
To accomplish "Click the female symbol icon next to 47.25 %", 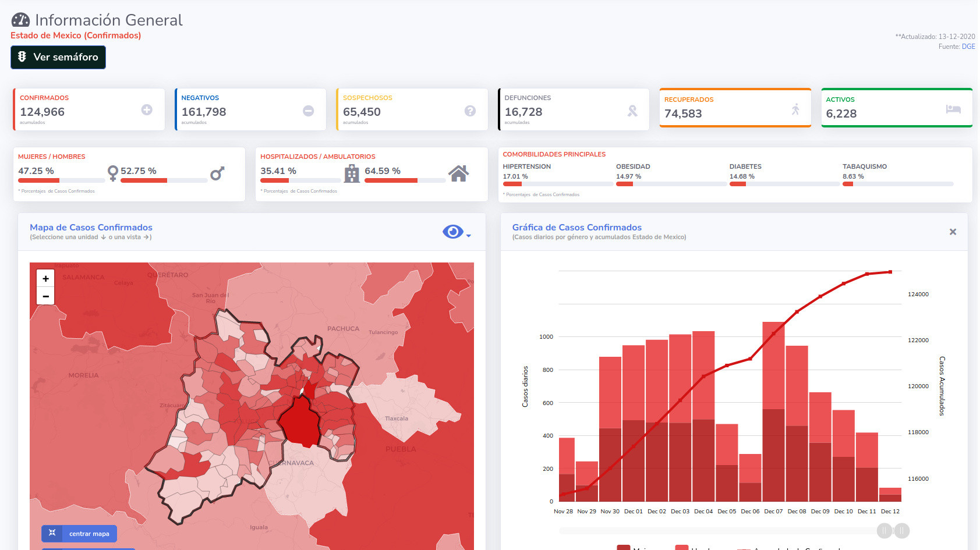I will tap(113, 173).
